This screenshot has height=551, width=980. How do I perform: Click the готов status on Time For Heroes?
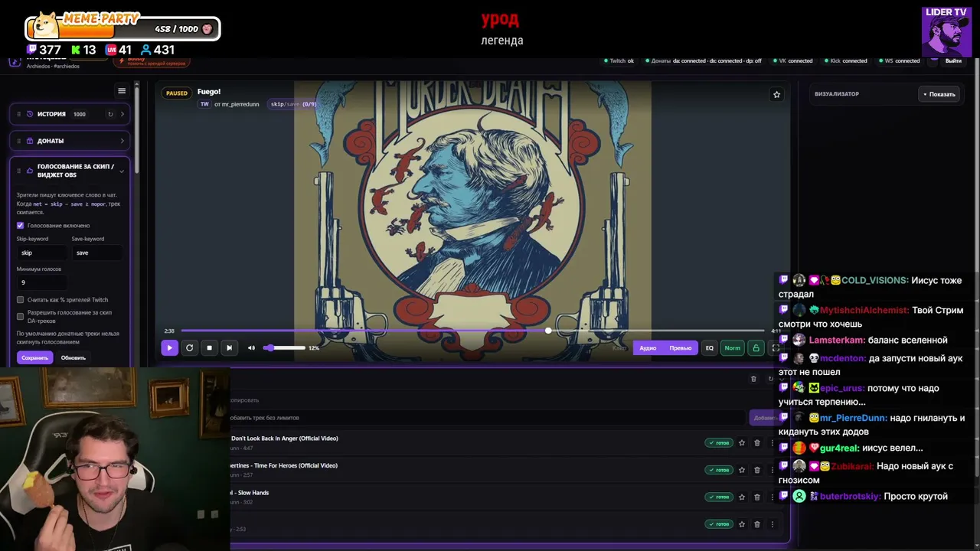[719, 470]
